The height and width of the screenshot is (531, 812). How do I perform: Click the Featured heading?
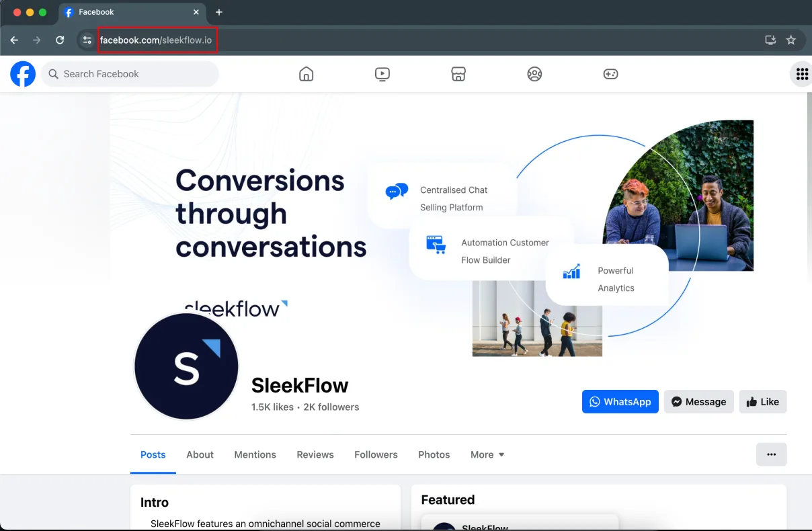point(448,499)
